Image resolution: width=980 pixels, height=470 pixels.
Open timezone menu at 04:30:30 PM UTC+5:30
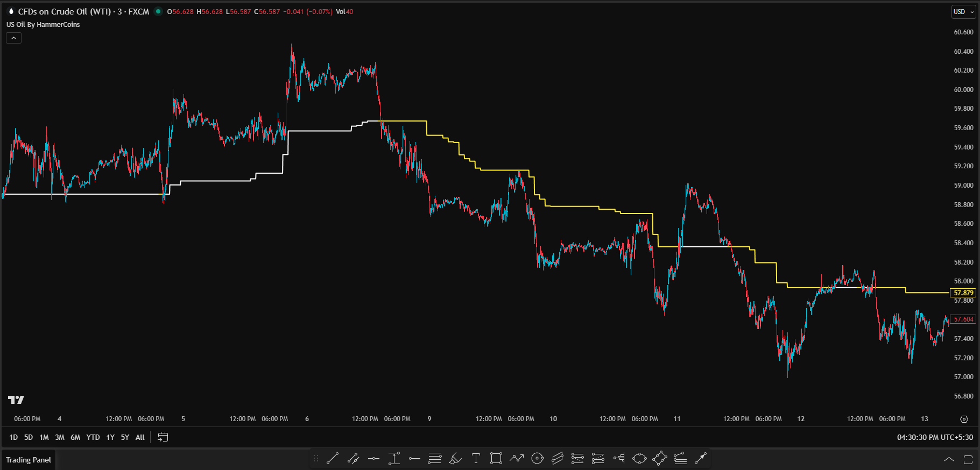[935, 437]
